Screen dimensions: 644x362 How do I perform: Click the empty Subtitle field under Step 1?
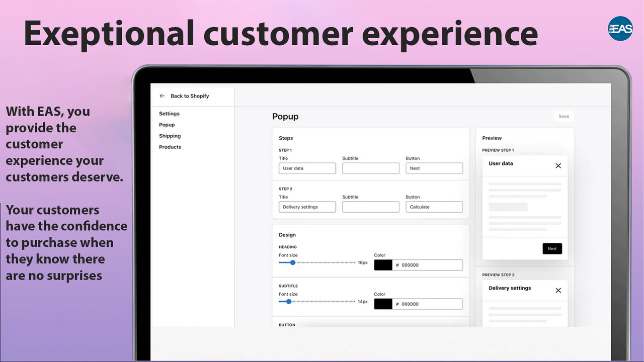371,168
